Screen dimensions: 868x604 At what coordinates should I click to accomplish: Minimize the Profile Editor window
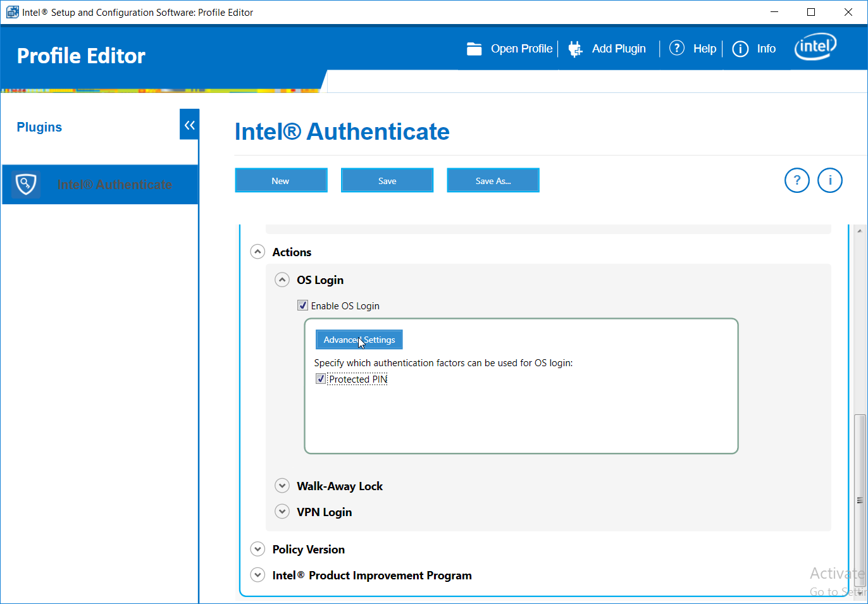pos(774,12)
